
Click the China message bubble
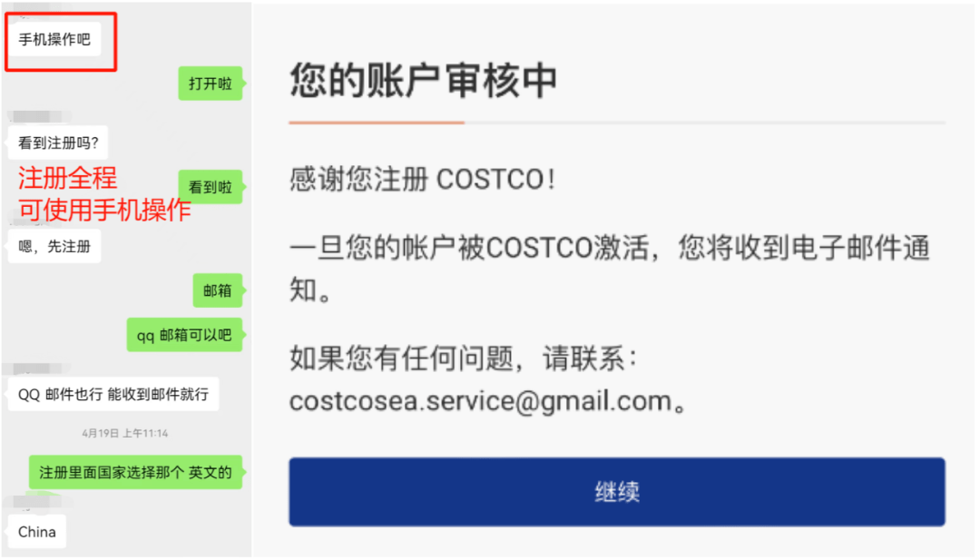(x=37, y=532)
